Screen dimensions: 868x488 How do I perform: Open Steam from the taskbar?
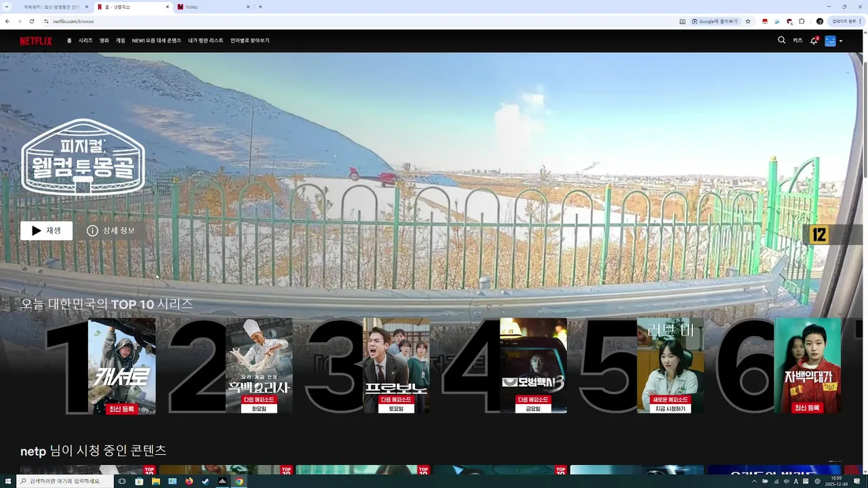pos(205,481)
